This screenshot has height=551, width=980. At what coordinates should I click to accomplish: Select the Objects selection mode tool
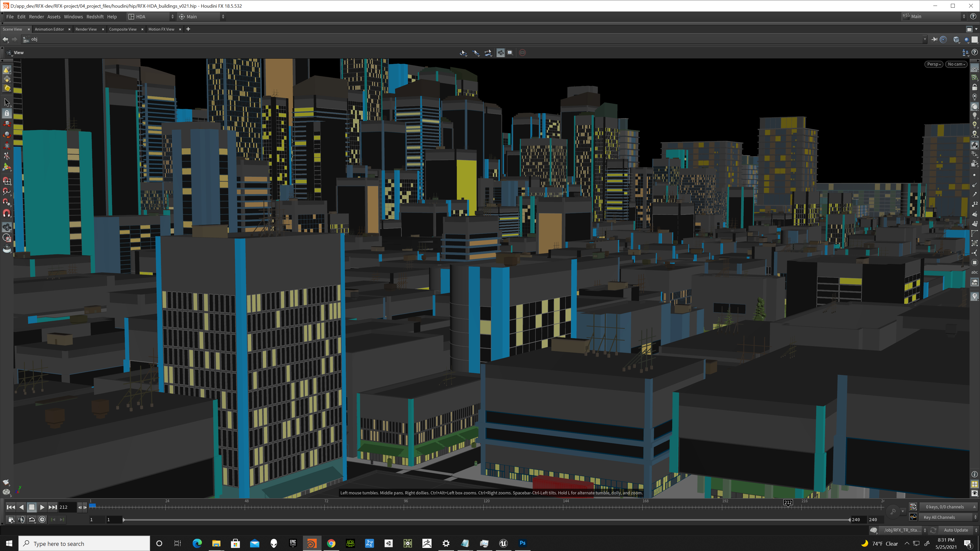coord(7,70)
